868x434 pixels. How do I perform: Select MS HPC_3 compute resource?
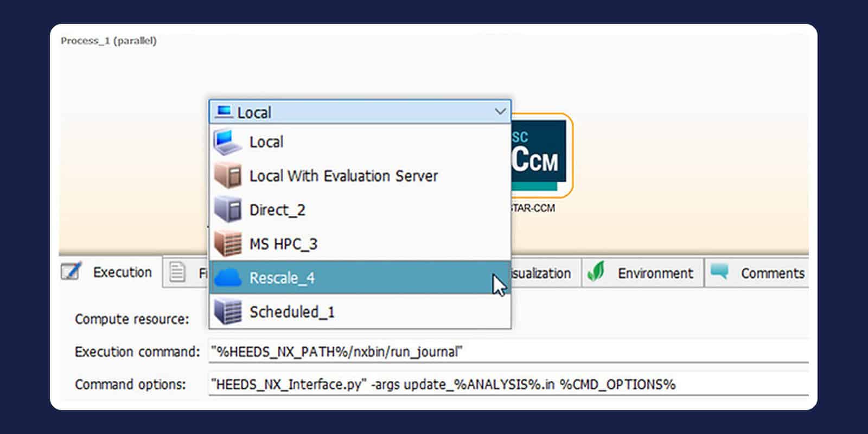pos(360,244)
